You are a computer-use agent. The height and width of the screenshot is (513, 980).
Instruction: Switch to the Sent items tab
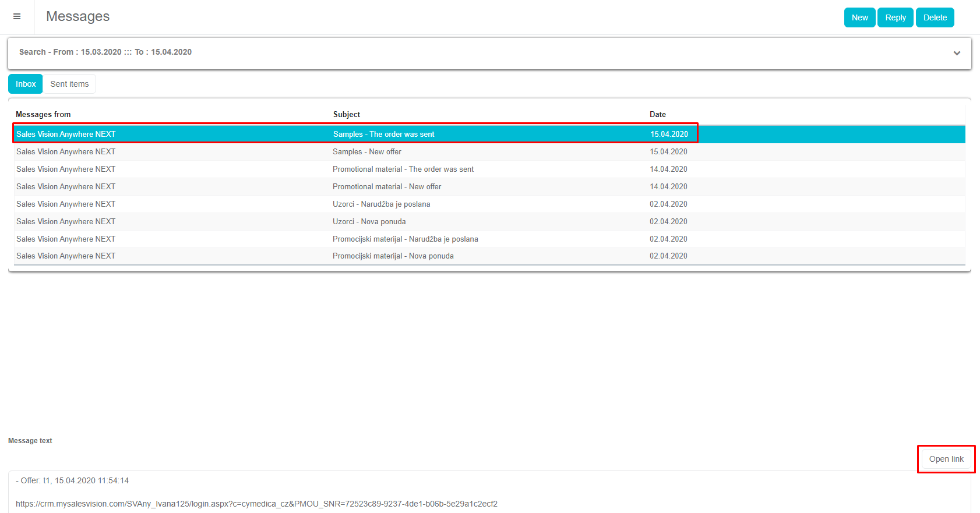(x=69, y=84)
